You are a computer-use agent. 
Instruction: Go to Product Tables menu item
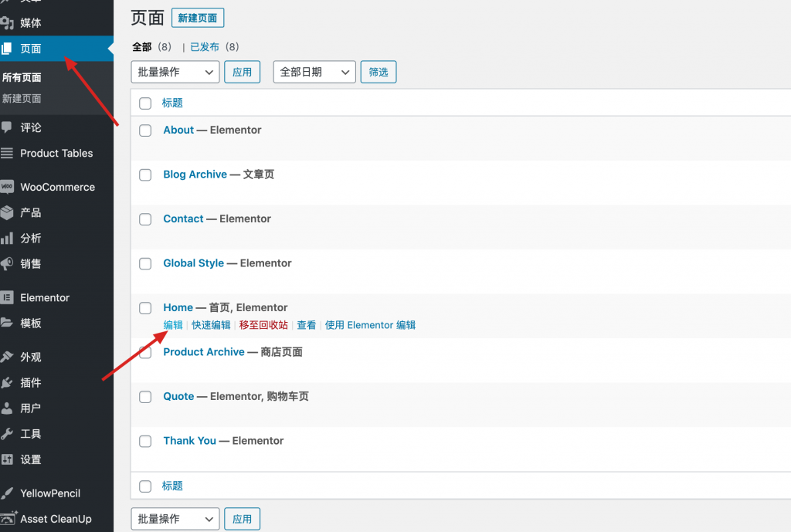(56, 153)
